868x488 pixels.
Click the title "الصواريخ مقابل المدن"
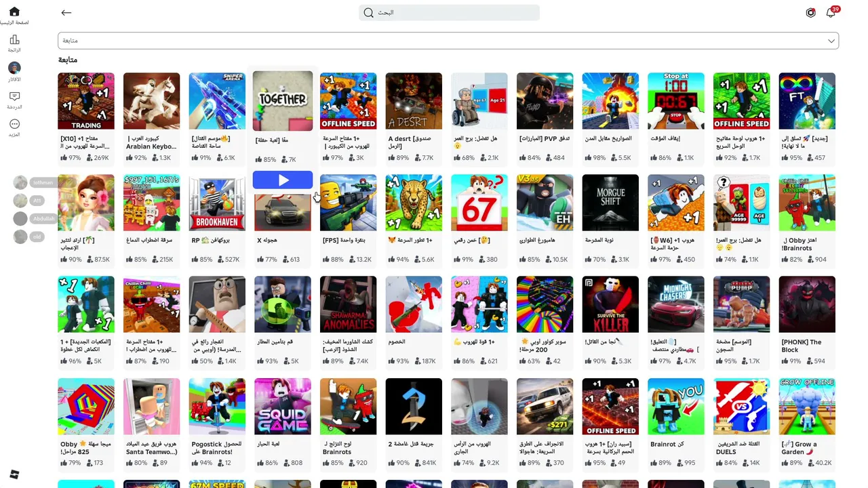click(608, 138)
